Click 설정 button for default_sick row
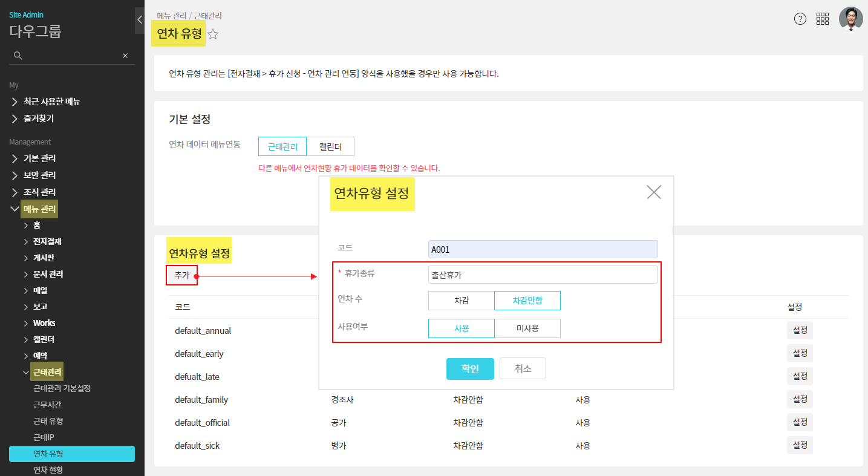Image resolution: width=868 pixels, height=476 pixels. point(800,445)
